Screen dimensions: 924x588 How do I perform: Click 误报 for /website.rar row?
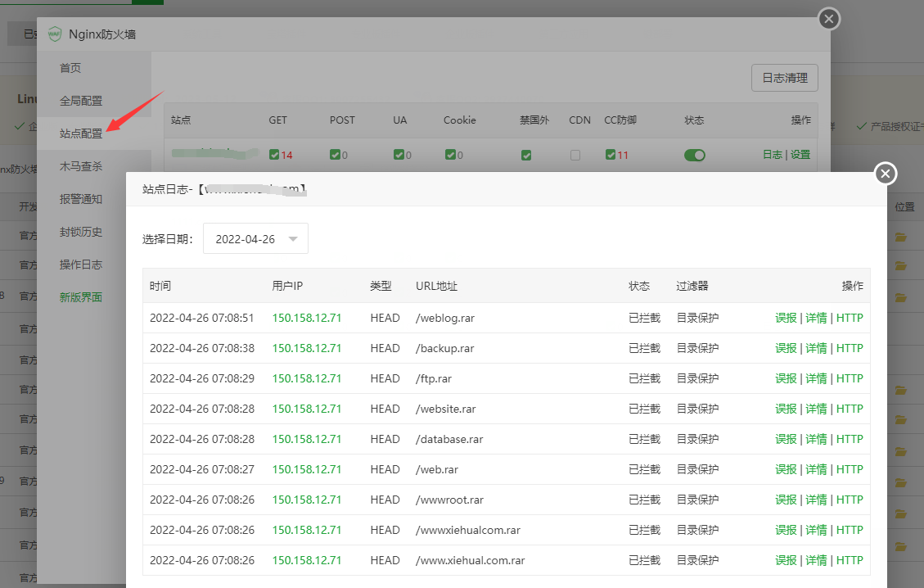click(x=786, y=409)
